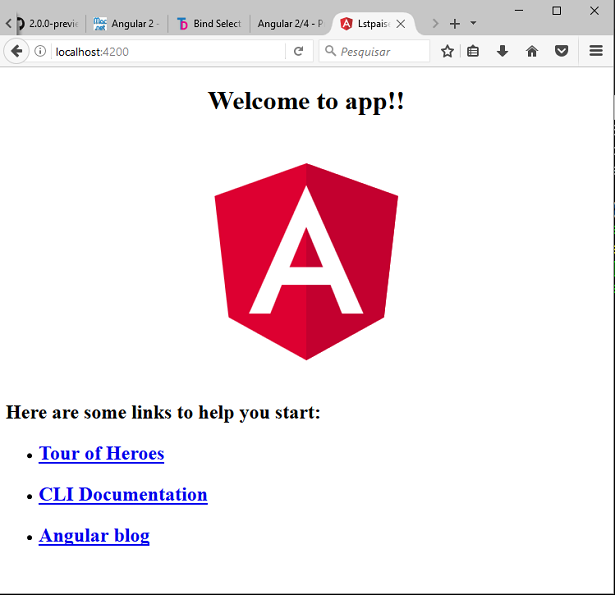Viewport: 615px width, 595px height.
Task: Bookmark this page with the star icon
Action: coord(447,51)
